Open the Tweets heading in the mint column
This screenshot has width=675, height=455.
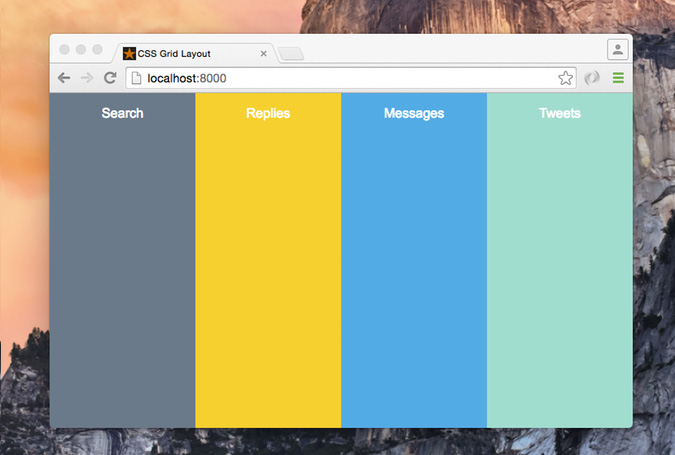[x=559, y=113]
